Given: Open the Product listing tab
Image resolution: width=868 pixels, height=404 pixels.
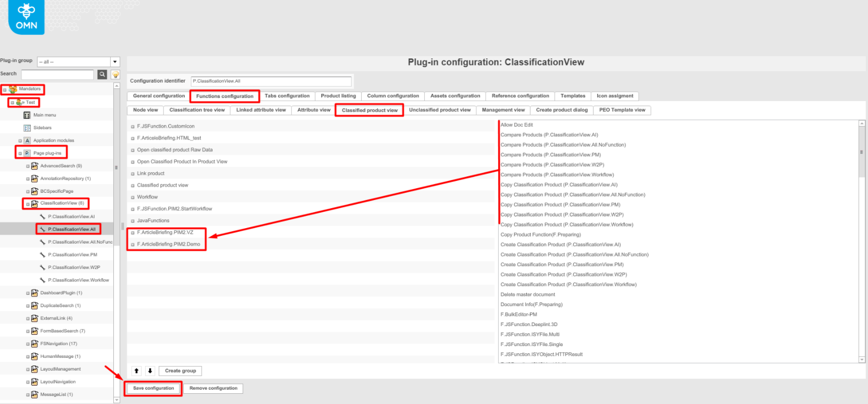Looking at the screenshot, I should coord(338,96).
